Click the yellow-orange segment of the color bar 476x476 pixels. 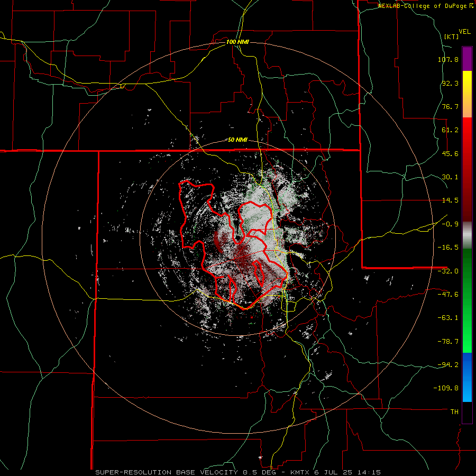[x=467, y=94]
